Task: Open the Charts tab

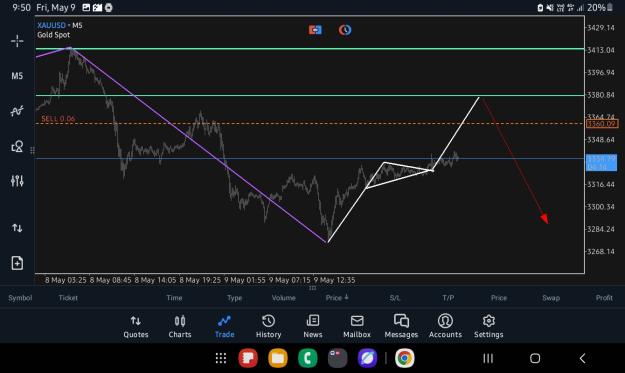Action: point(180,327)
